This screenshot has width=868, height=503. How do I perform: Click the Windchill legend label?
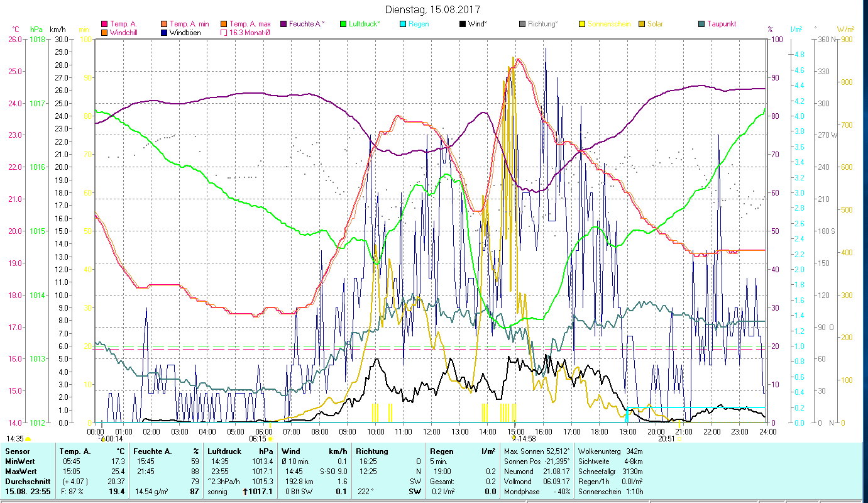[x=124, y=32]
